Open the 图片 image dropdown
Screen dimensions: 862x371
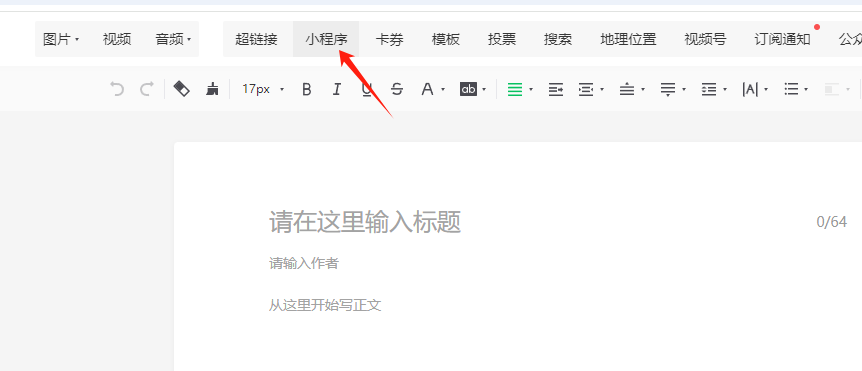point(61,39)
